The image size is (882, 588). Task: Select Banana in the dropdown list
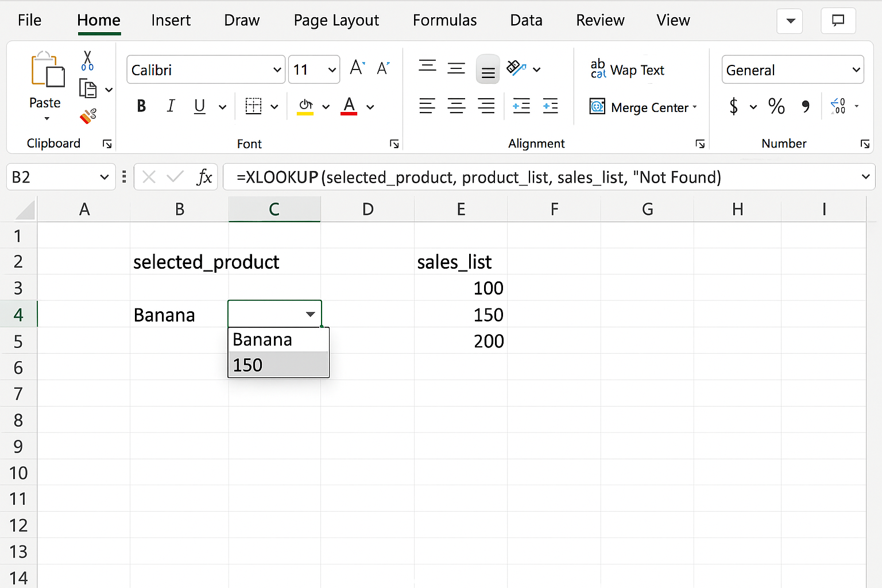click(x=278, y=339)
